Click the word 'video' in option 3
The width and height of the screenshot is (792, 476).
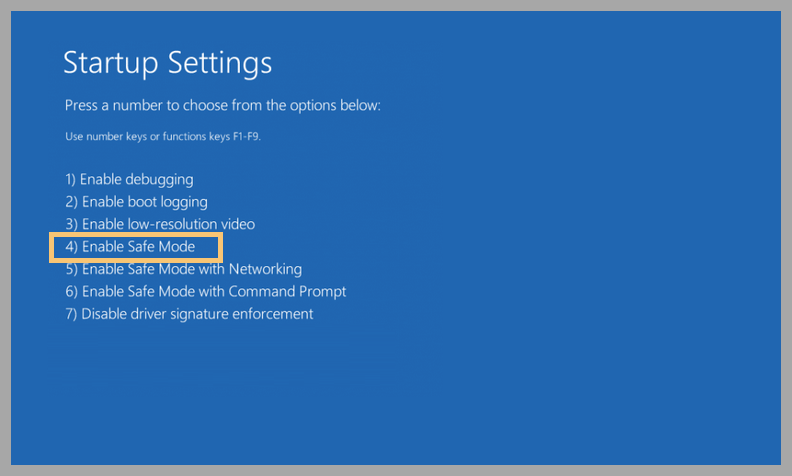pyautogui.click(x=237, y=224)
